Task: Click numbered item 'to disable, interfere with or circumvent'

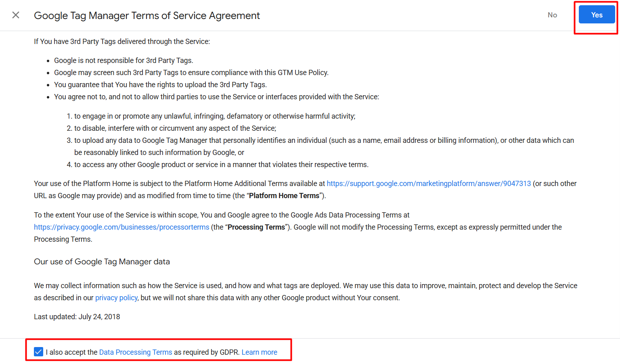Action: coord(175,128)
